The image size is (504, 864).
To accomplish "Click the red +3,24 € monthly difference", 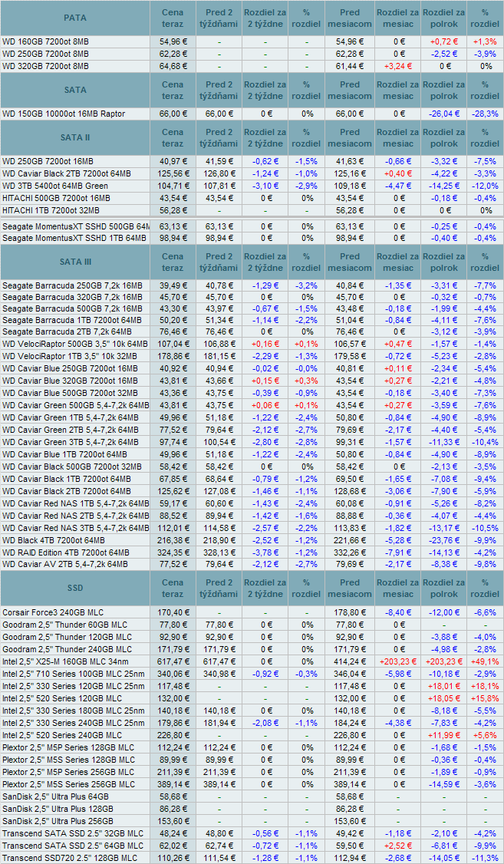I will (397, 66).
